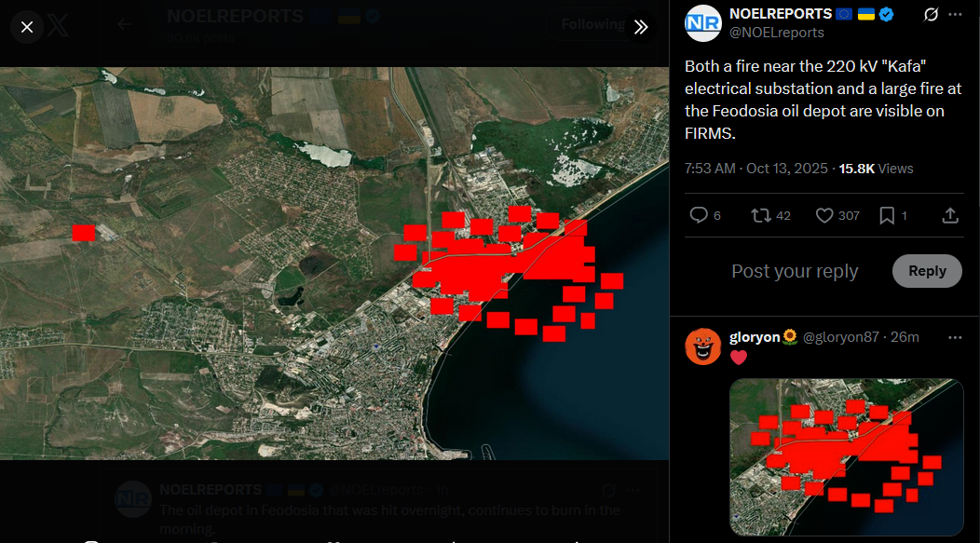Close the image viewer with the X

27,27
